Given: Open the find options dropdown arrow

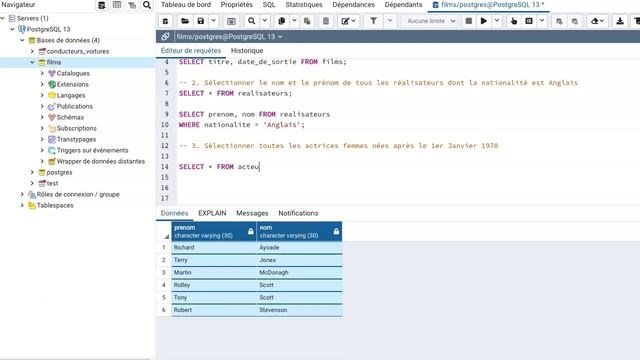Looking at the screenshot, I should [x=264, y=21].
